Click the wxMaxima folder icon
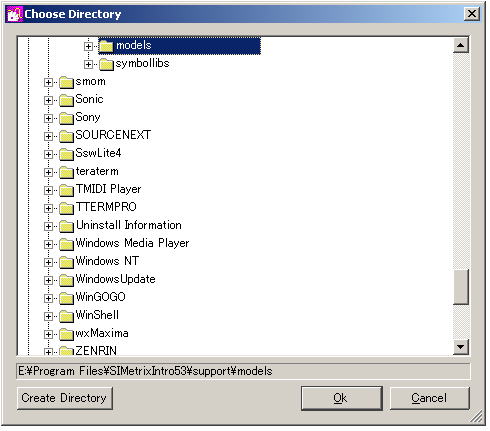The image size is (490, 431). coord(66,334)
